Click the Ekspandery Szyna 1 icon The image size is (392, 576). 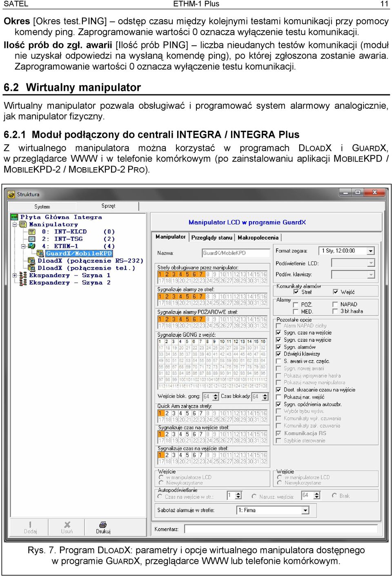23,275
